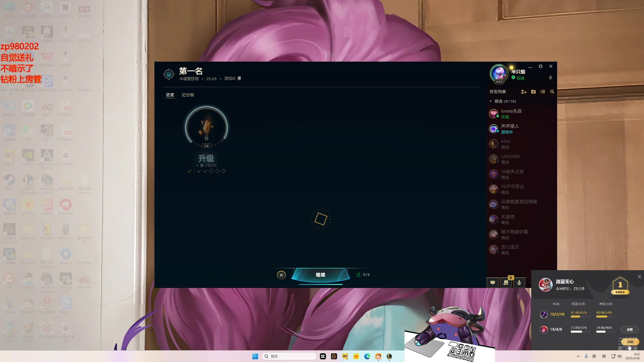Click the game mode icon beside 第一名
The image size is (644, 362).
[169, 74]
